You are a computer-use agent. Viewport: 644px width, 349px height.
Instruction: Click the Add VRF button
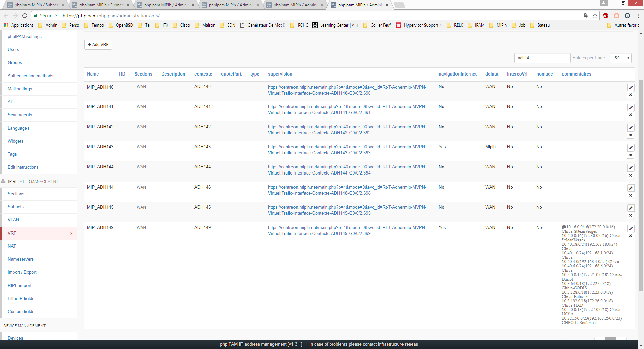[98, 44]
